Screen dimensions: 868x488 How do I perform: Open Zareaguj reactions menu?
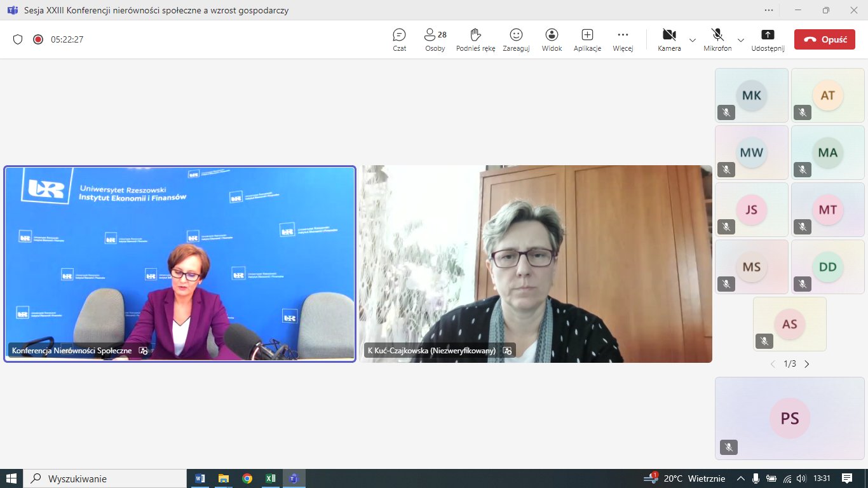click(516, 39)
